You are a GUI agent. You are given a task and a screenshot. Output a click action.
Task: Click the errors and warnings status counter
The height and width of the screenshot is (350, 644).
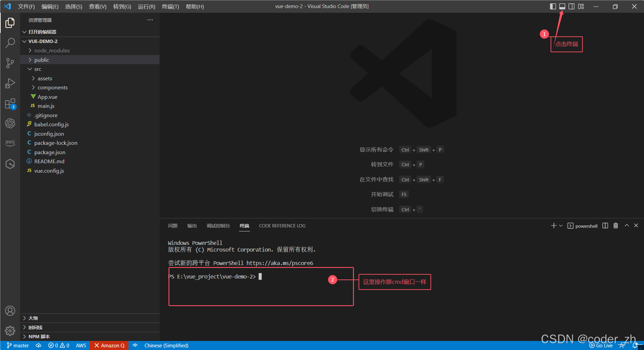pos(59,345)
